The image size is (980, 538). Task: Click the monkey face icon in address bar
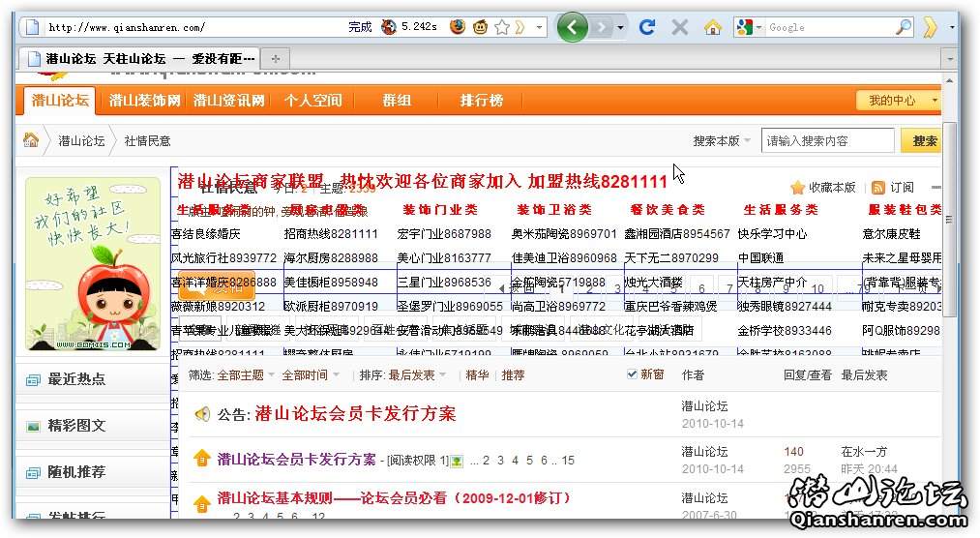pos(480,27)
